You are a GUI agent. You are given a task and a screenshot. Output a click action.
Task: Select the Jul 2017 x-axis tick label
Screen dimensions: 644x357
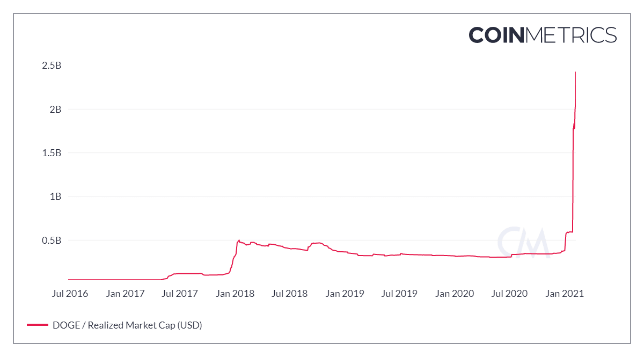pyautogui.click(x=180, y=294)
